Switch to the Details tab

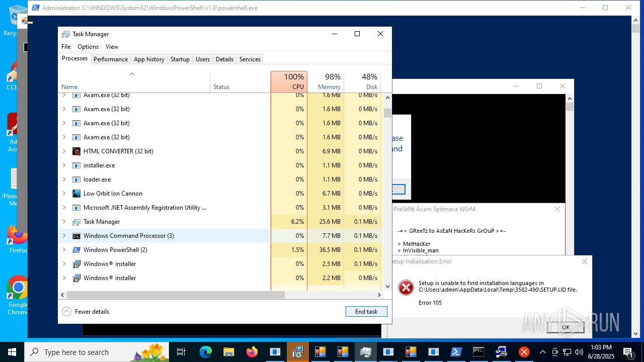[224, 59]
